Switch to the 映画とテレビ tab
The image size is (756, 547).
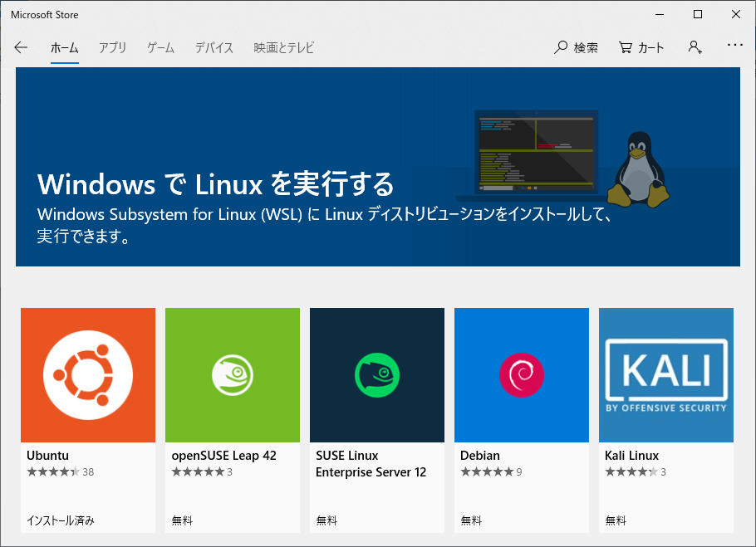click(x=284, y=47)
